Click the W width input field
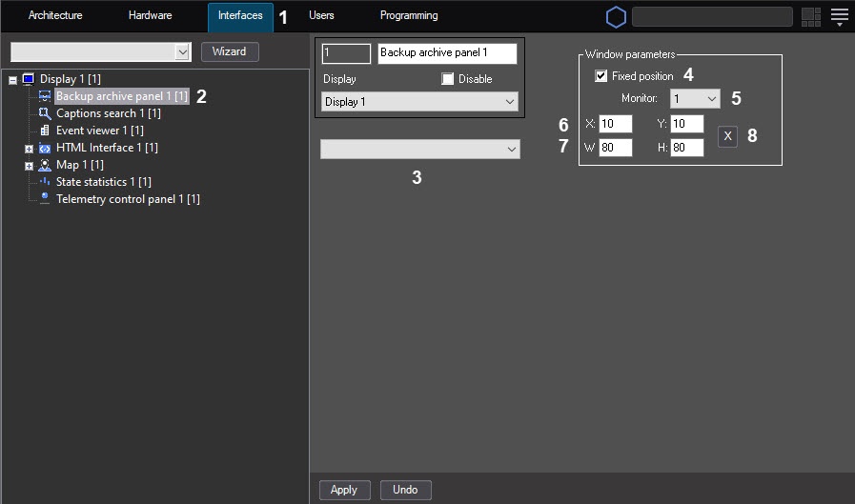 [x=615, y=148]
